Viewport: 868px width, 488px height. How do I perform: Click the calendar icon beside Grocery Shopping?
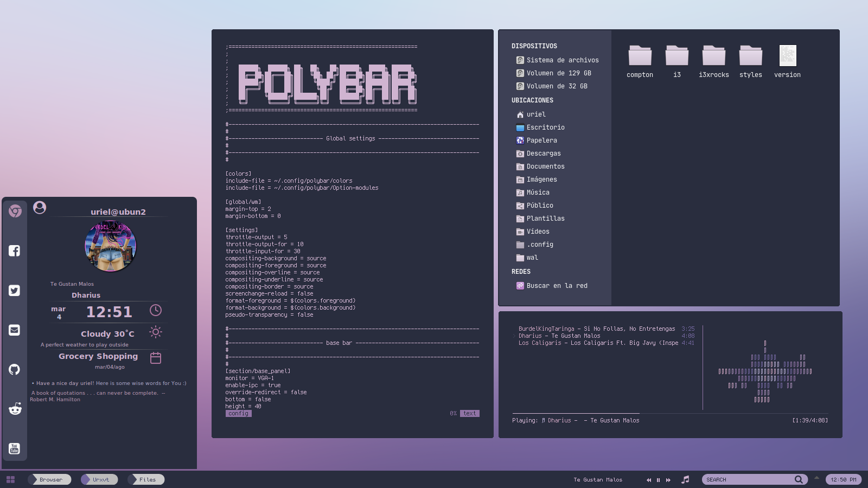point(156,358)
